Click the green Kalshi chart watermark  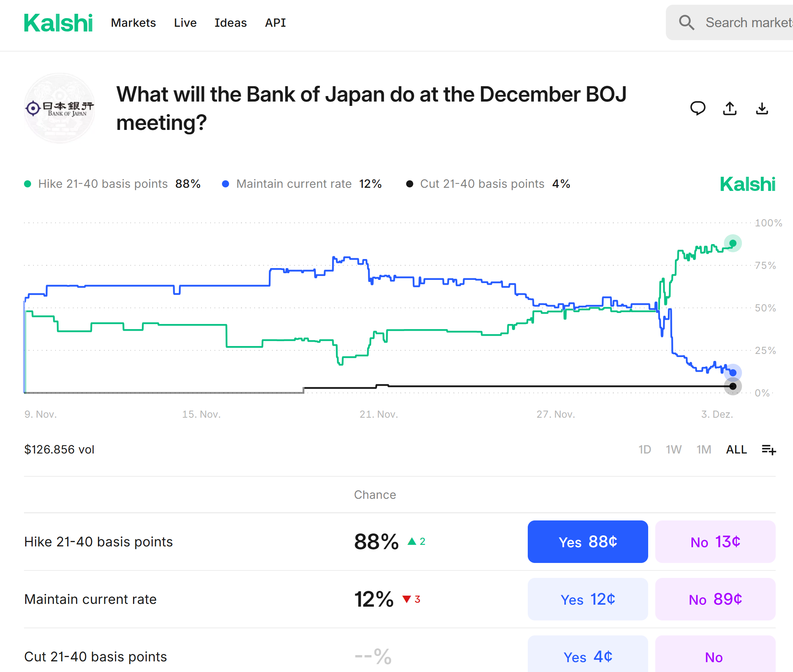click(x=747, y=184)
